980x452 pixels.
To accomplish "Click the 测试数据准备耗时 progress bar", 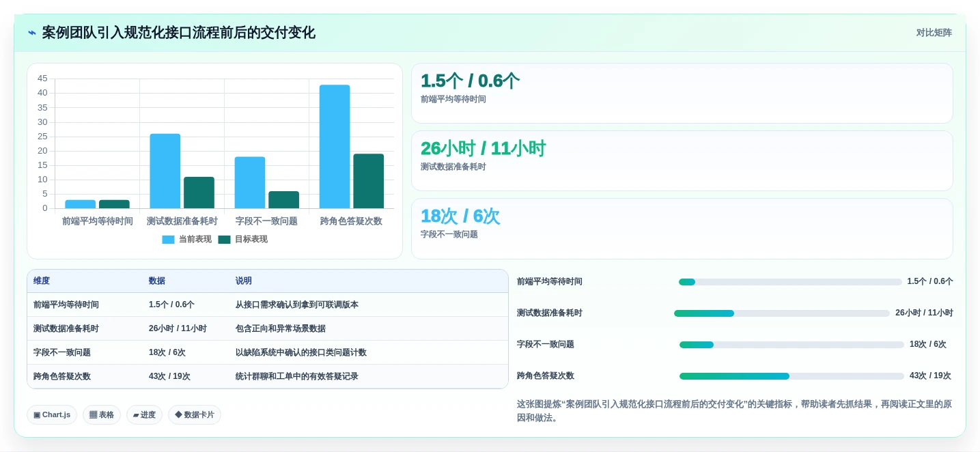I will (x=782, y=313).
